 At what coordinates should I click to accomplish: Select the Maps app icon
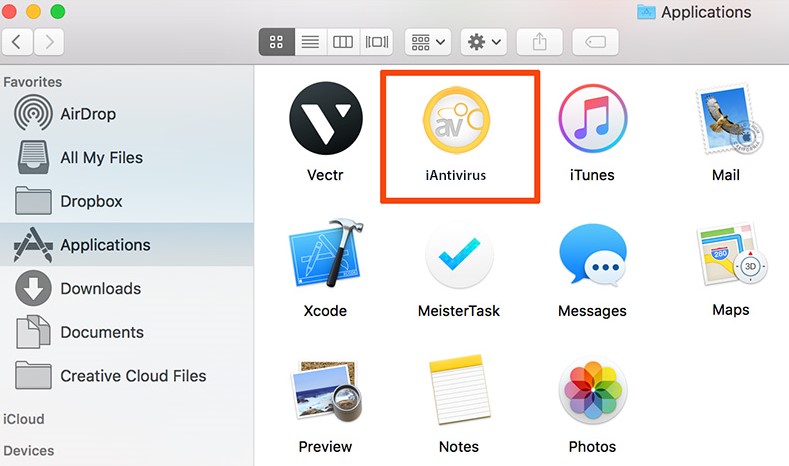(x=731, y=254)
